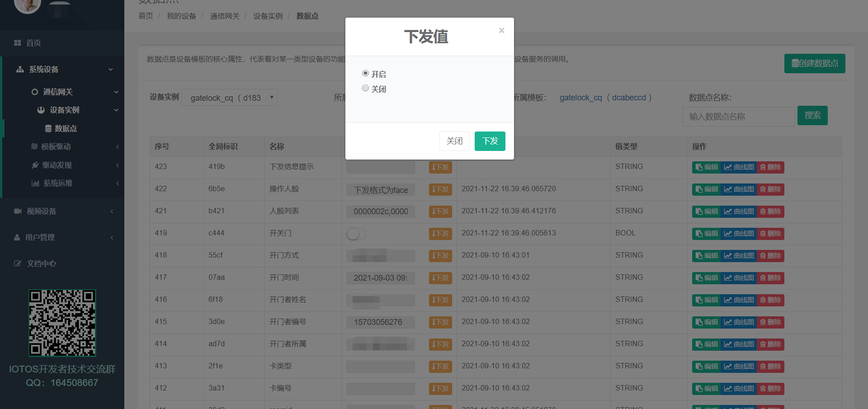
Task: Open the 设备实例 gatelock_cq dropdown
Action: 229,98
